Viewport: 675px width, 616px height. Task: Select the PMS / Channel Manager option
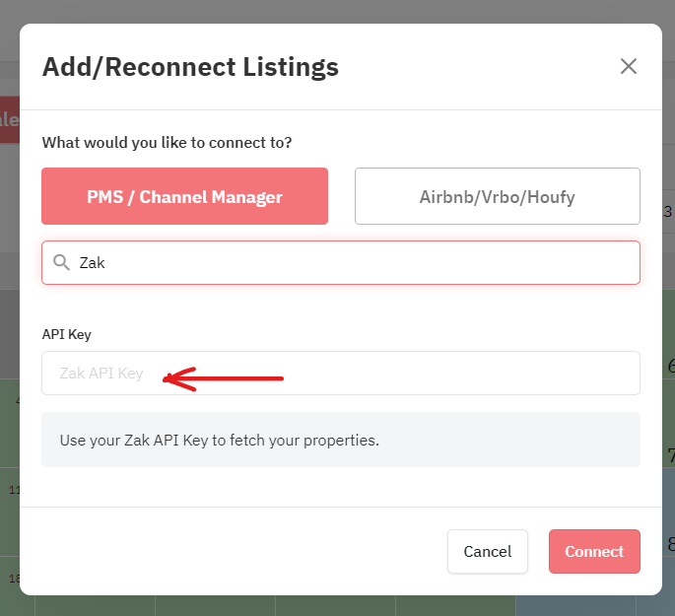point(184,196)
